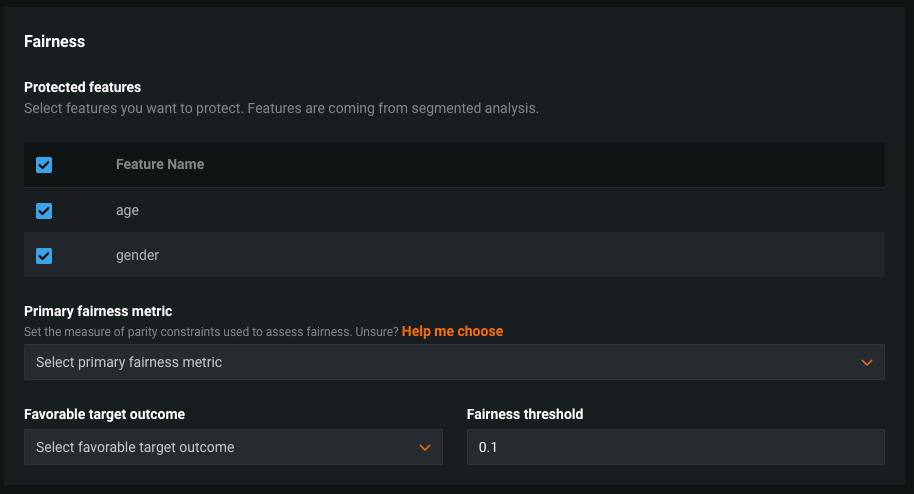
Task: Click the Fairness section heading
Action: click(x=54, y=41)
